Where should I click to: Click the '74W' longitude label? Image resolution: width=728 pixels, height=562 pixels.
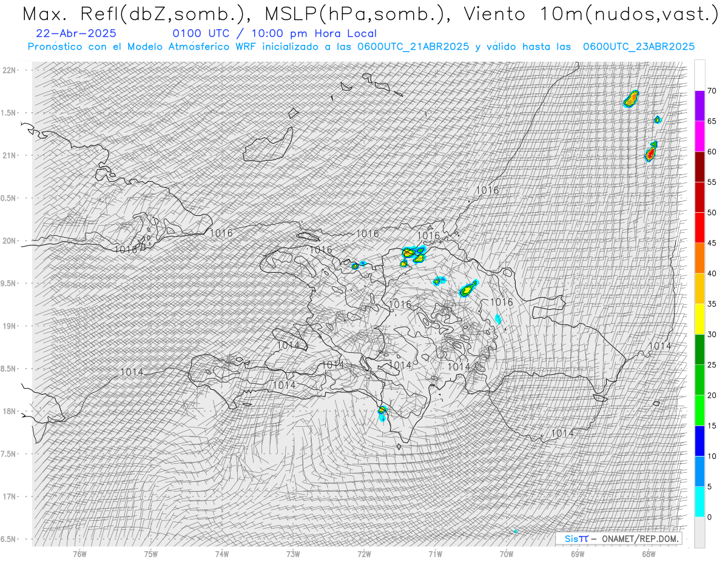click(x=222, y=554)
